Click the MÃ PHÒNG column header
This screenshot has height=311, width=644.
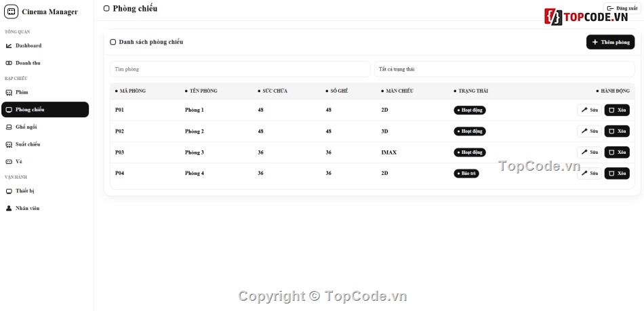(x=130, y=91)
